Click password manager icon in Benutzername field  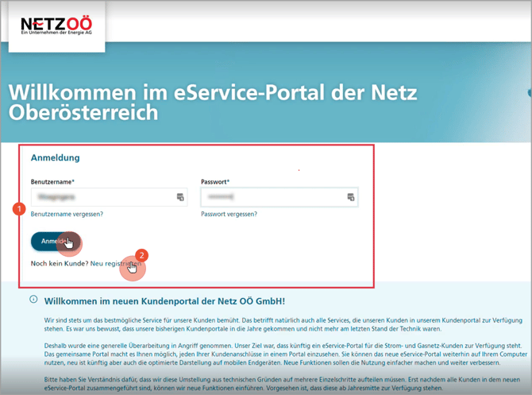click(x=180, y=197)
